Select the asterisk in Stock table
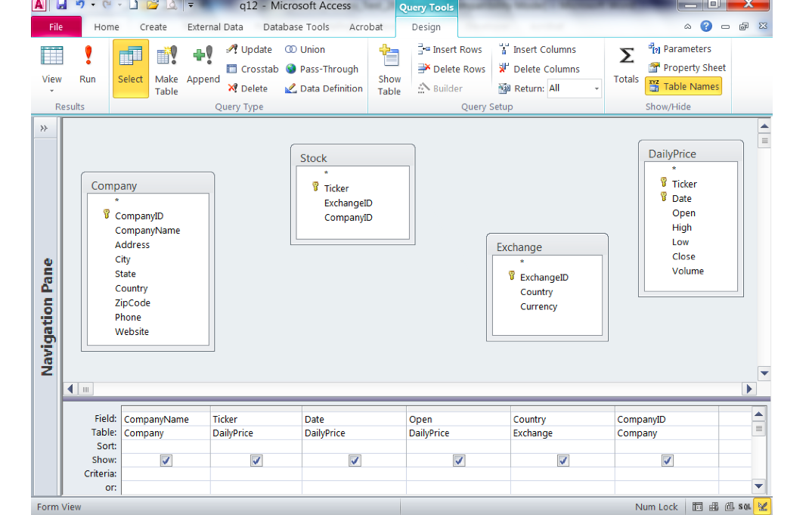The width and height of the screenshot is (812, 515). pos(327,174)
